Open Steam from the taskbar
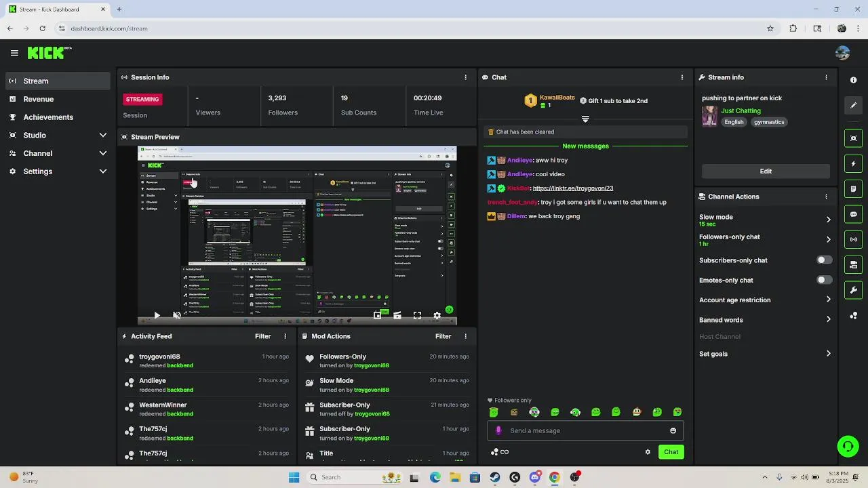 tap(495, 477)
